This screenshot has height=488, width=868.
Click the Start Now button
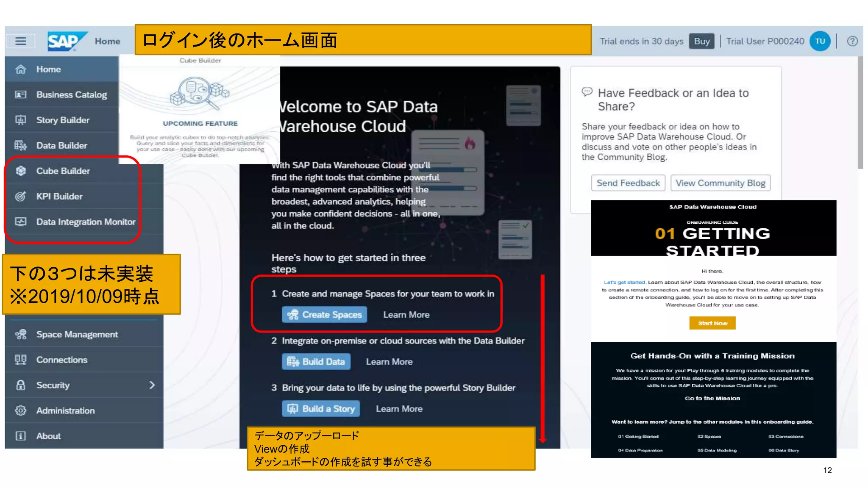(x=712, y=323)
